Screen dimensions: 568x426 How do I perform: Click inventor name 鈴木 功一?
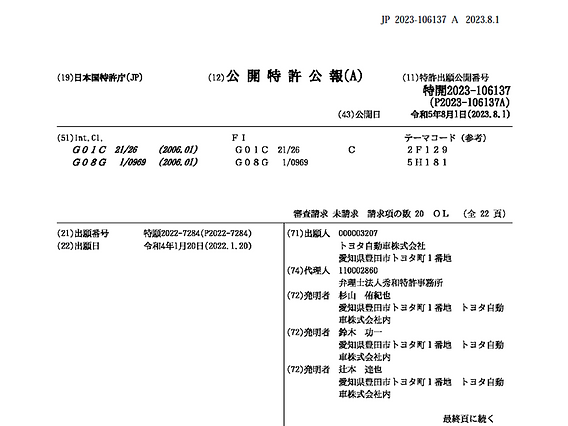click(360, 333)
